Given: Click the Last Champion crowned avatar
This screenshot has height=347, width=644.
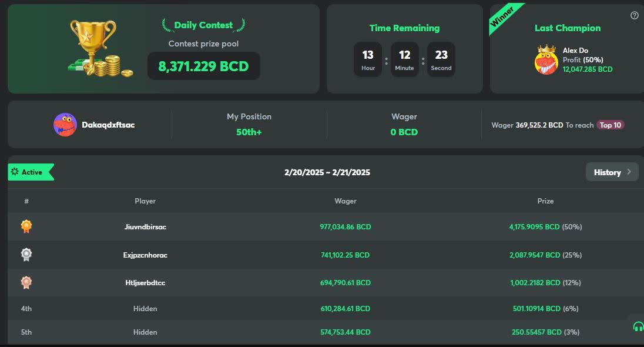Looking at the screenshot, I should tap(546, 60).
